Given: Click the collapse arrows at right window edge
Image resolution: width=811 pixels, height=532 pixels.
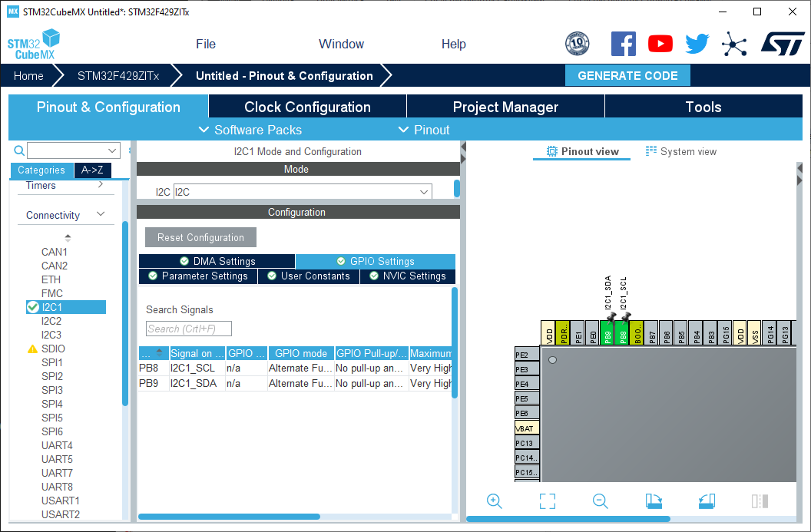Looking at the screenshot, I should (x=799, y=174).
